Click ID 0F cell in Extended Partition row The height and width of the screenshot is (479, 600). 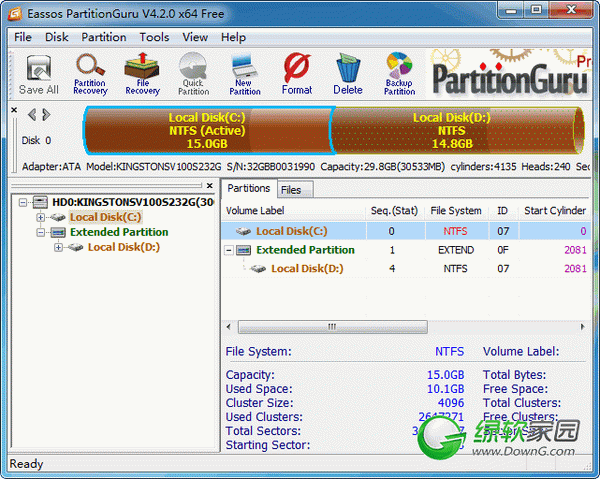503,250
